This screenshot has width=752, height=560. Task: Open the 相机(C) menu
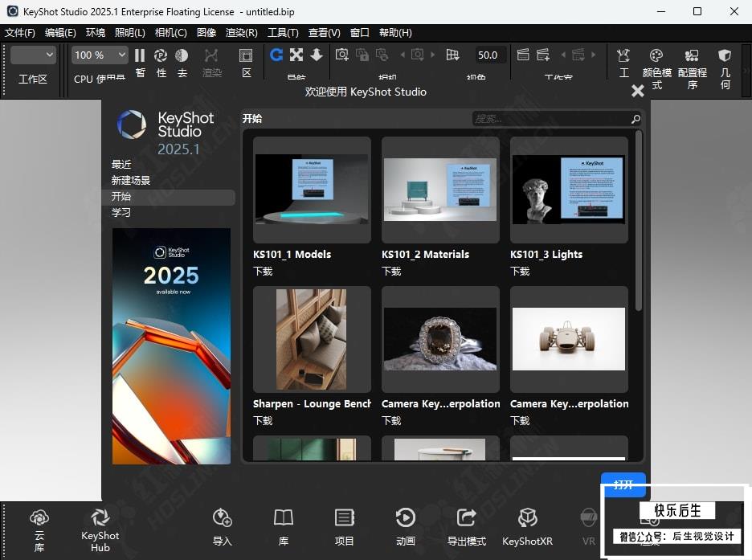click(171, 33)
